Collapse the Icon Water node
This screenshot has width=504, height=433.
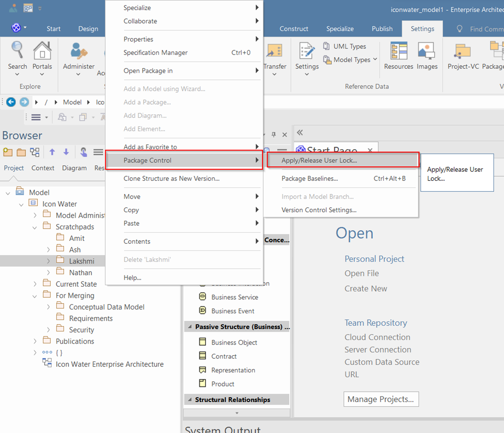point(21,204)
